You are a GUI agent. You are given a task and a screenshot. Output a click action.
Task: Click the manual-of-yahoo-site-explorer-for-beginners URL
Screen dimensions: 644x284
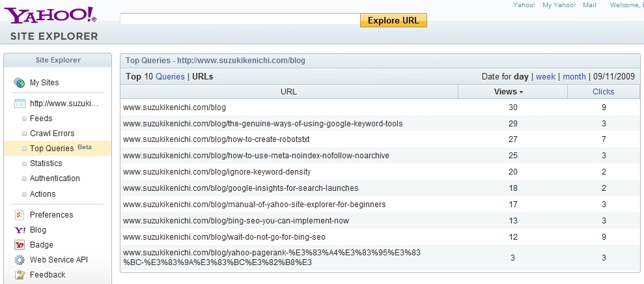coord(254,205)
